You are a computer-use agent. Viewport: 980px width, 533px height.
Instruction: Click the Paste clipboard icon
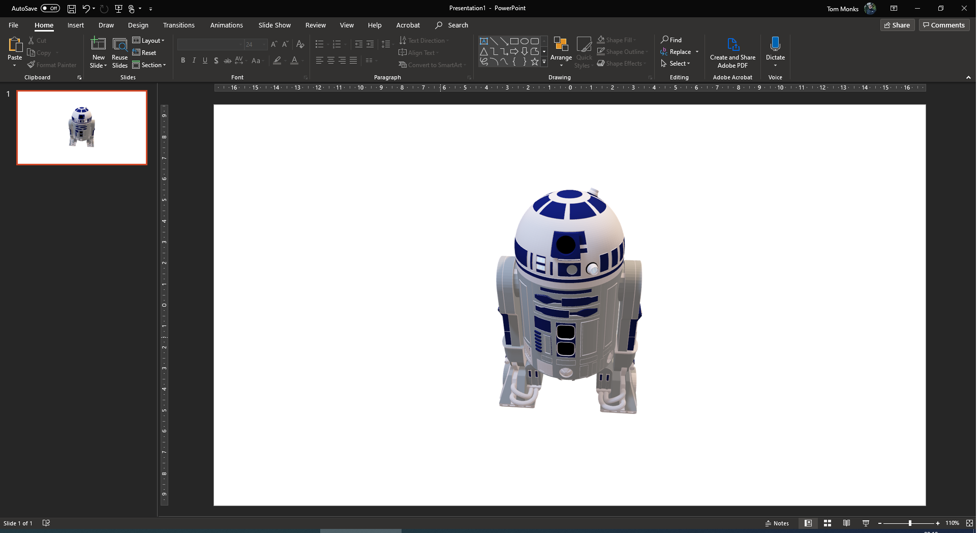click(15, 45)
